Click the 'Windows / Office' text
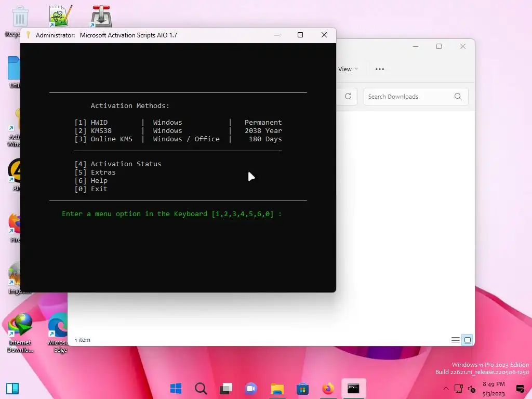Viewport: 532px width, 399px height. pos(187,139)
